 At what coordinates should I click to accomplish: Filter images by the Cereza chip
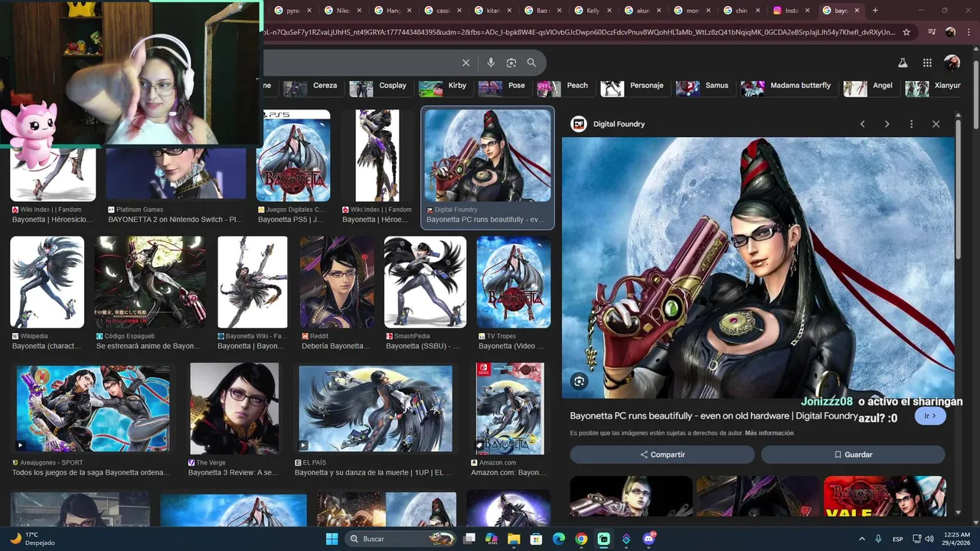[x=312, y=86]
